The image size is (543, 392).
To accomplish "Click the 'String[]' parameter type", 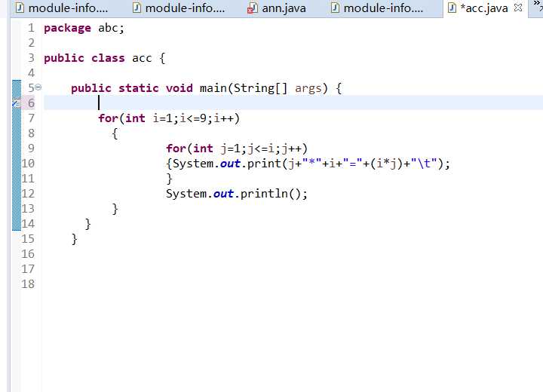I will coord(260,88).
